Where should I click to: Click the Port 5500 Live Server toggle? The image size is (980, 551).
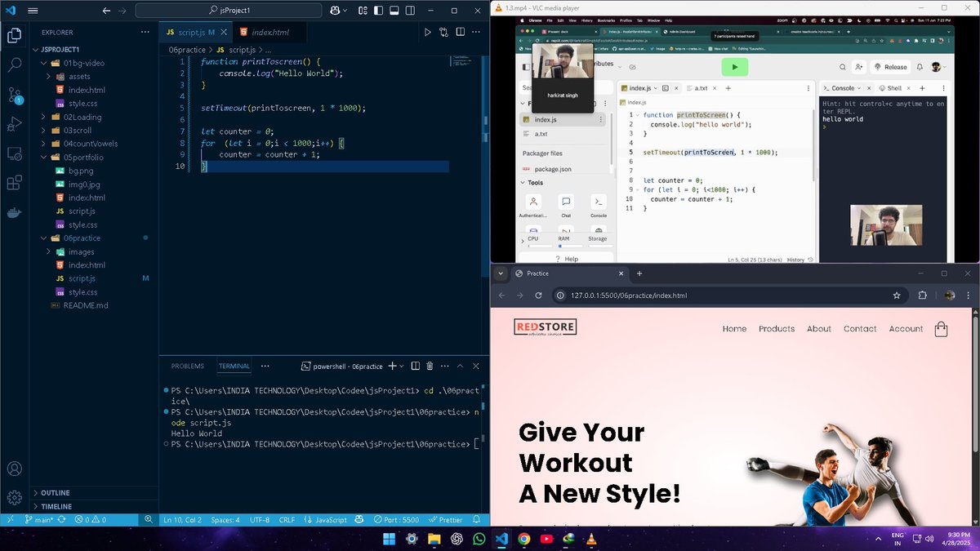[396, 519]
